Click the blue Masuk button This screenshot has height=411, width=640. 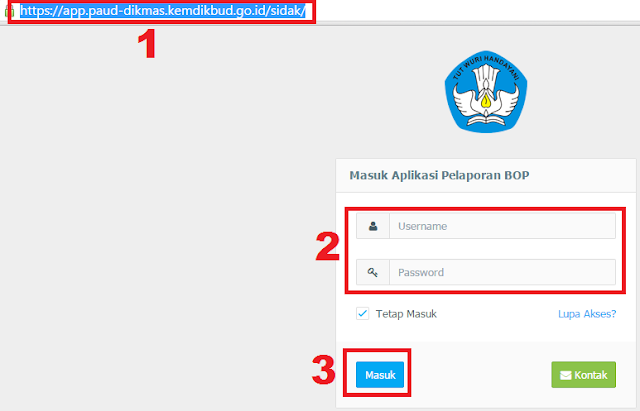pos(380,375)
